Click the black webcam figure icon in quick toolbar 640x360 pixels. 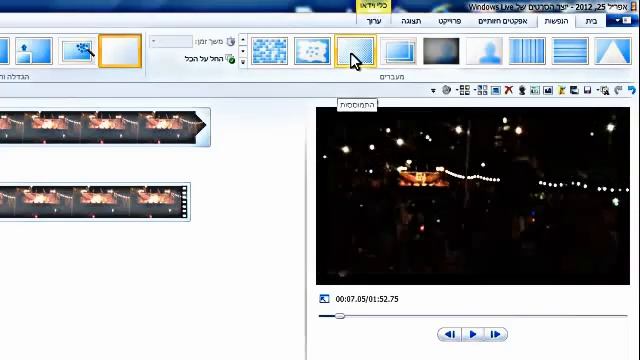[x=522, y=90]
